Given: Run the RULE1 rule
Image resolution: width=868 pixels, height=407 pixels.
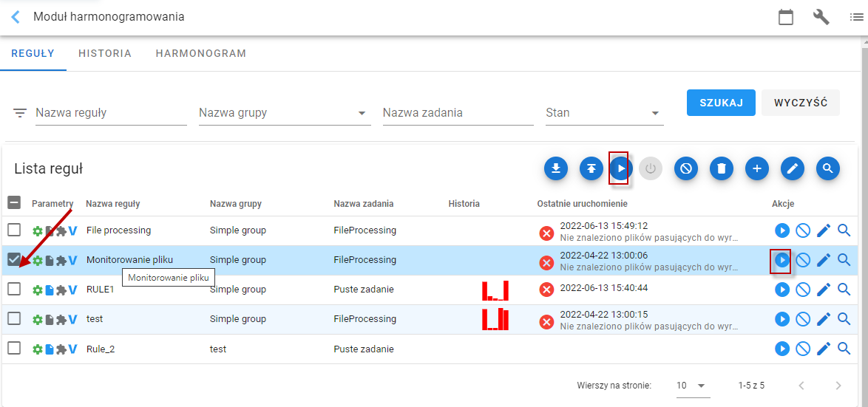Looking at the screenshot, I should [781, 289].
